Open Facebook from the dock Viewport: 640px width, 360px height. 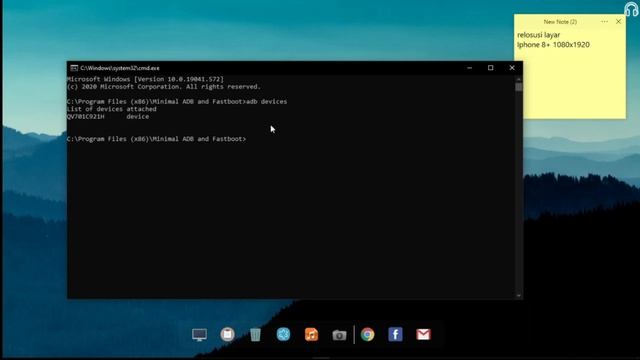pos(395,334)
